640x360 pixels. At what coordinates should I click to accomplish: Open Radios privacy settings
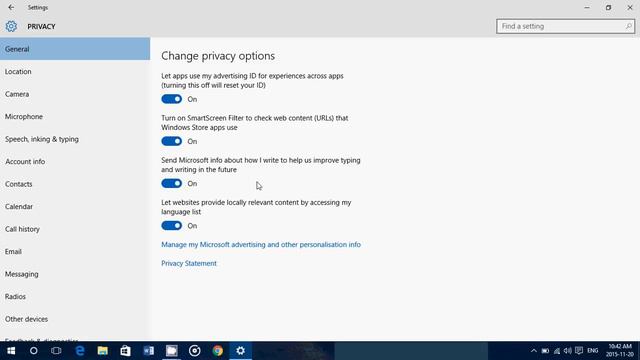coord(75,296)
